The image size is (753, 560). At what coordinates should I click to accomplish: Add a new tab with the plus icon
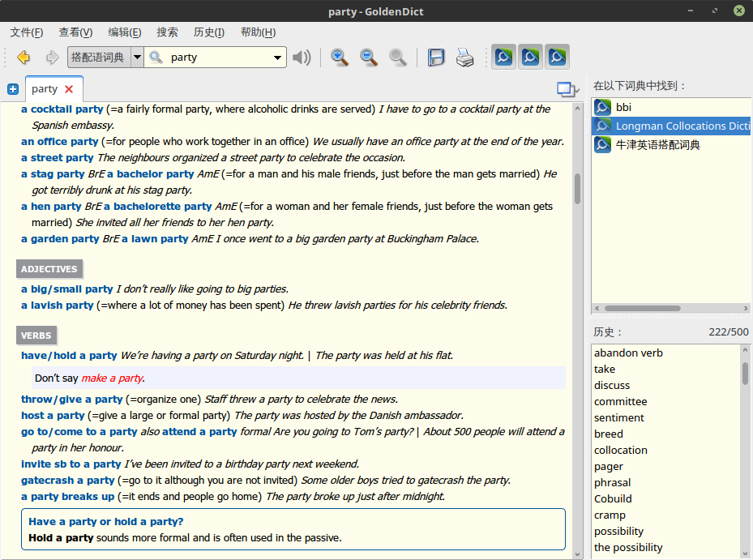point(12,89)
